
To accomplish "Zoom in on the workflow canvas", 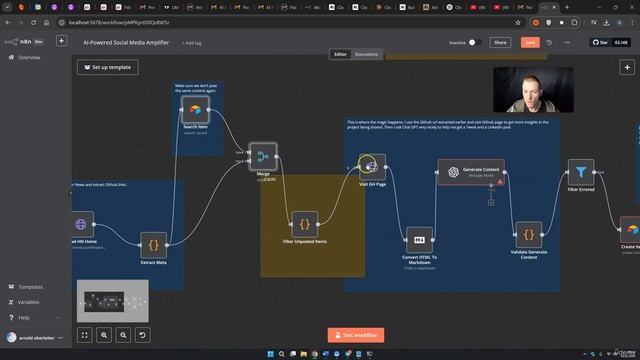I will (x=104, y=335).
